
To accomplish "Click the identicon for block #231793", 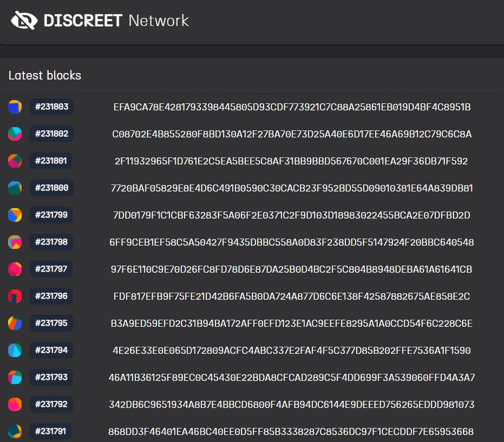I will (15, 378).
